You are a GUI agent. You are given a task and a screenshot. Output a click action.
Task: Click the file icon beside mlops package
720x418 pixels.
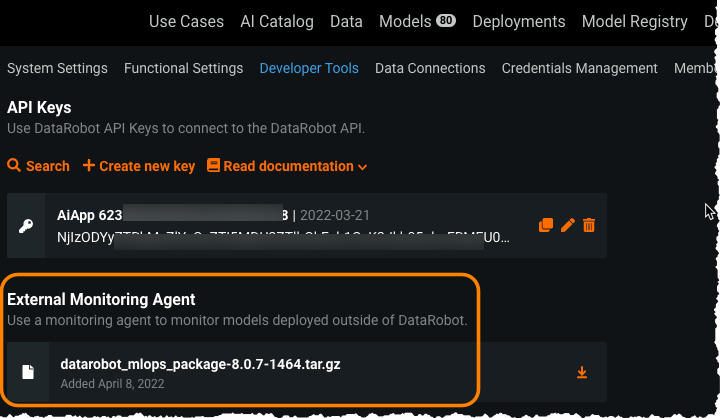[27, 373]
